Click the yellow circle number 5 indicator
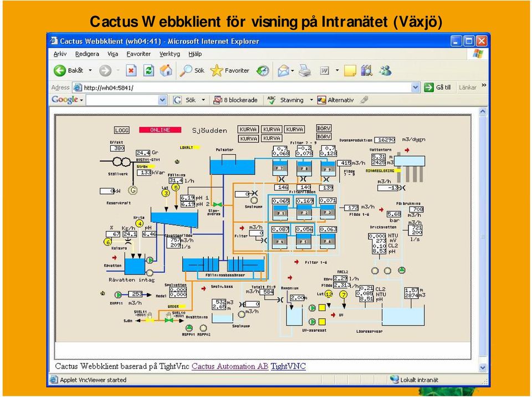The height and width of the screenshot is (397, 532). pyautogui.click(x=176, y=187)
